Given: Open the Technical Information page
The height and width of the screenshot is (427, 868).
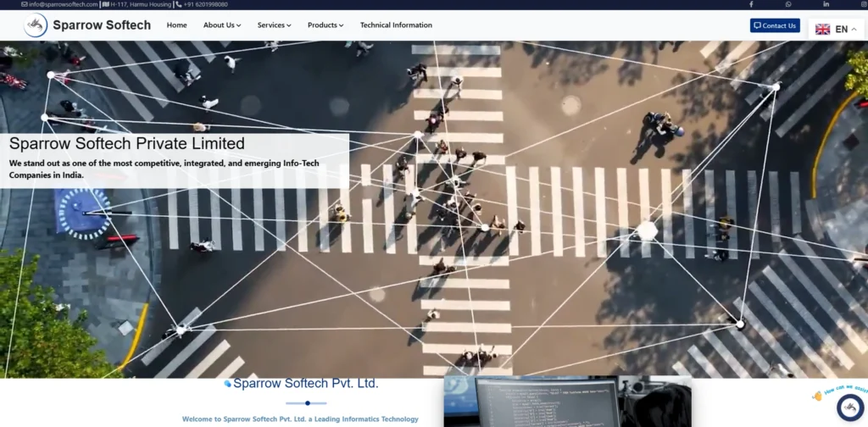Looking at the screenshot, I should 396,25.
